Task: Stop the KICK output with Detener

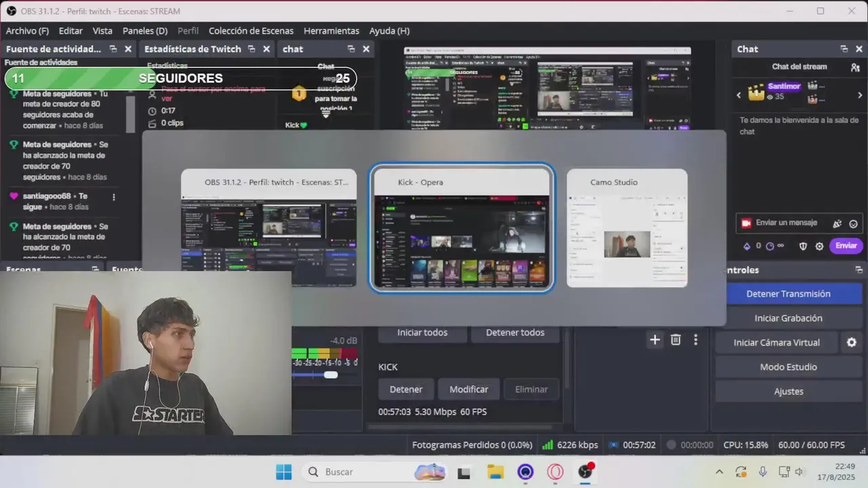Action: pos(406,389)
